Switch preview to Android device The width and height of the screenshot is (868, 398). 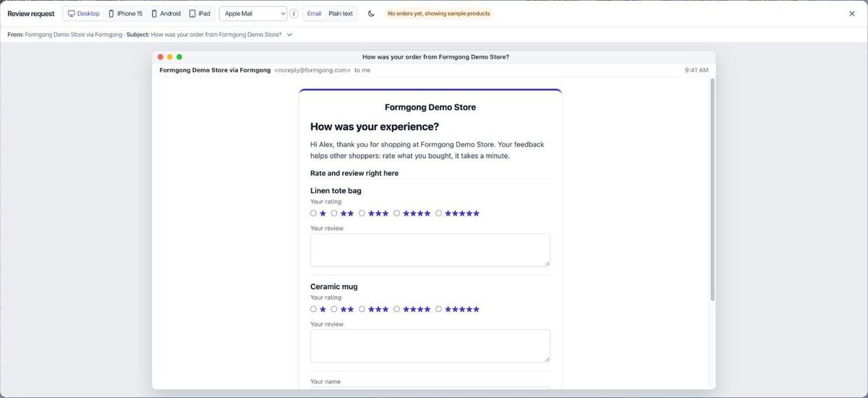tap(166, 14)
